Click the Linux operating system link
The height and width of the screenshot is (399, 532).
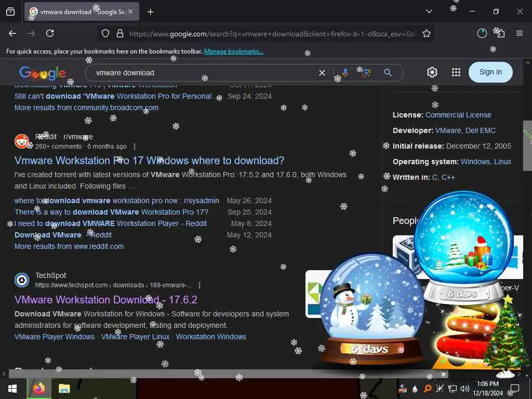click(502, 162)
